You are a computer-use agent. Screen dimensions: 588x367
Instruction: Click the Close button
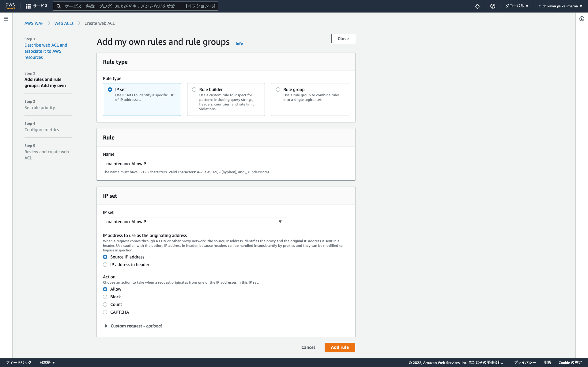(x=343, y=39)
